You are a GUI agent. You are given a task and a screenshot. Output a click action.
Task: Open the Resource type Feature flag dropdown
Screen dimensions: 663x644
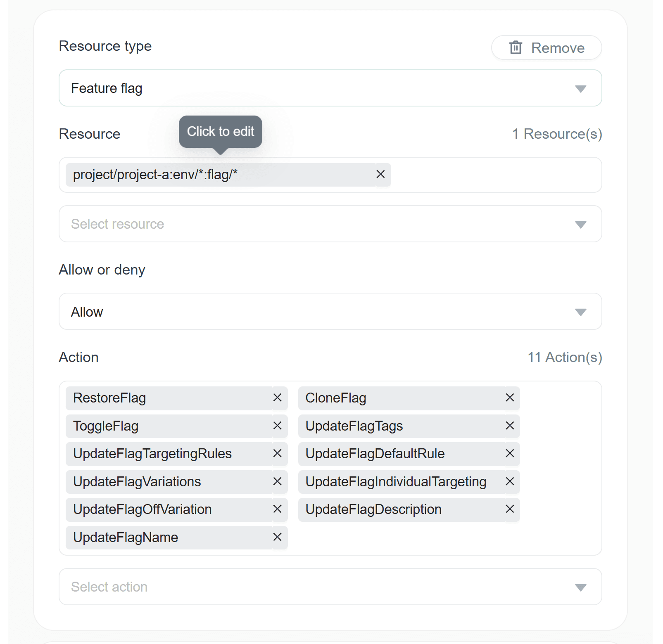330,88
